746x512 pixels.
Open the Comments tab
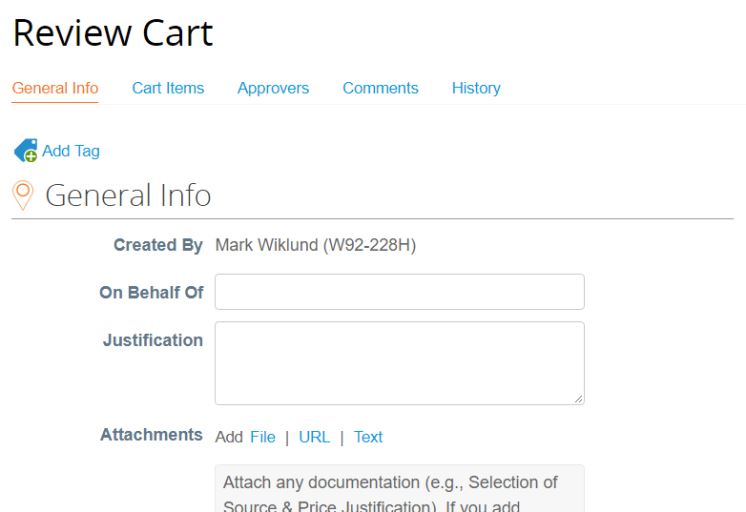point(380,88)
